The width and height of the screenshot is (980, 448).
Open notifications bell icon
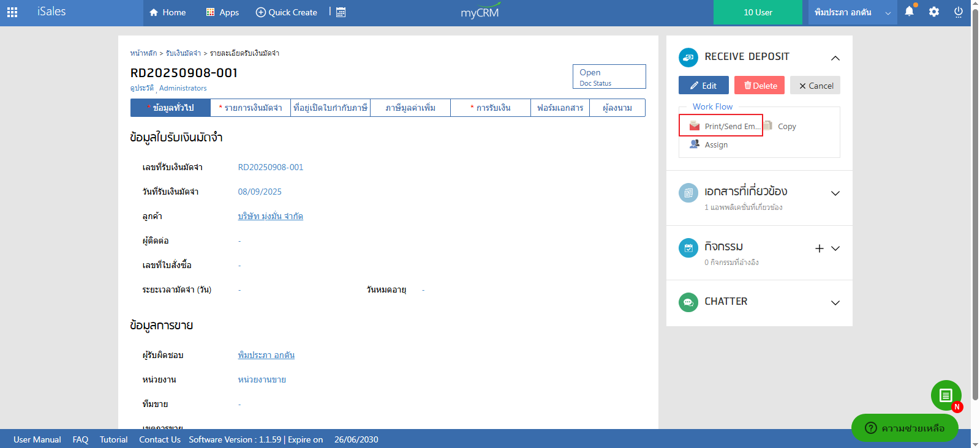click(x=909, y=12)
